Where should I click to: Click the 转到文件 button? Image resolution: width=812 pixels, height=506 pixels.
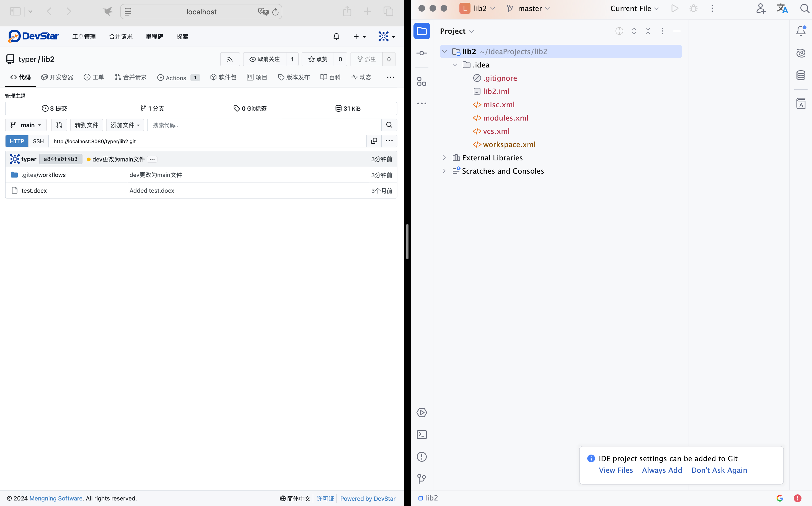(86, 125)
